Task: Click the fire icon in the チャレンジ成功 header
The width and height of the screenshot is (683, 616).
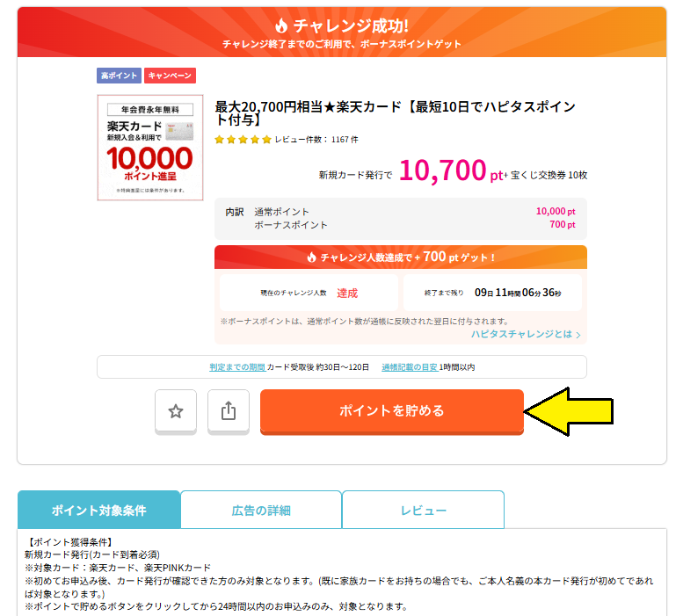Action: [x=281, y=25]
